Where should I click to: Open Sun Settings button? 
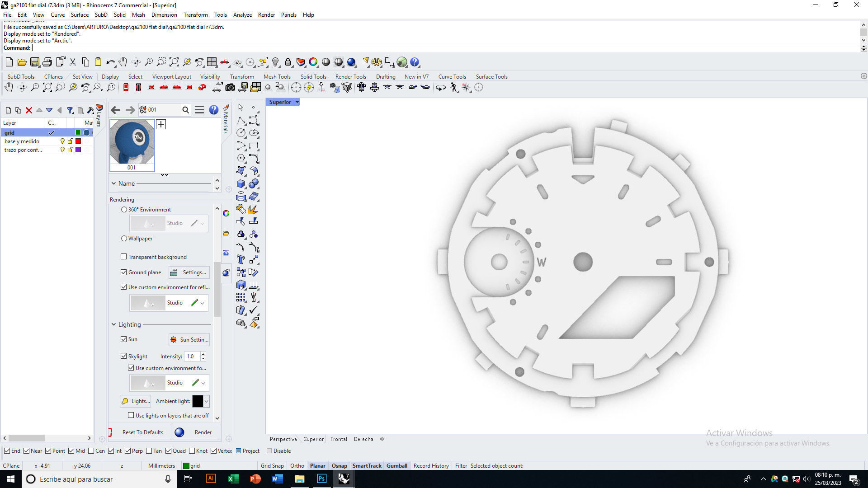point(189,339)
